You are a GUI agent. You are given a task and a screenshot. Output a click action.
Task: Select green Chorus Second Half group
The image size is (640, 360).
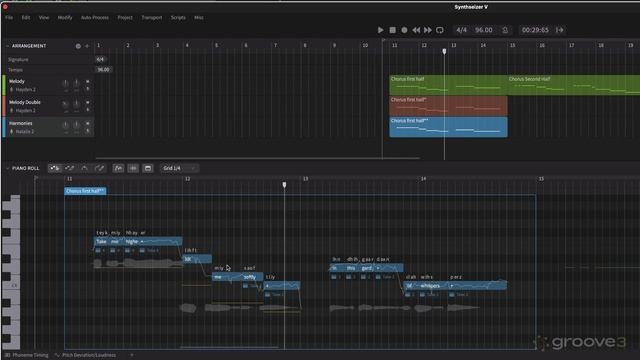pos(573,85)
